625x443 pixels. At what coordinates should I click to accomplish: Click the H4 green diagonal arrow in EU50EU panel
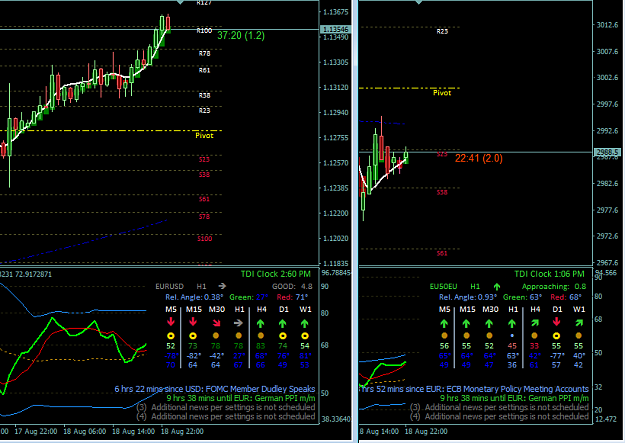point(535,322)
